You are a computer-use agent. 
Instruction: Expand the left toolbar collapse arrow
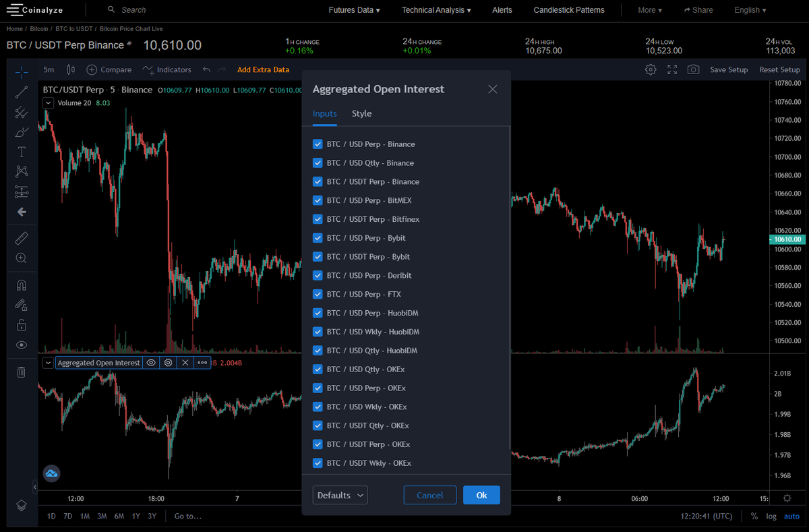pos(34,486)
